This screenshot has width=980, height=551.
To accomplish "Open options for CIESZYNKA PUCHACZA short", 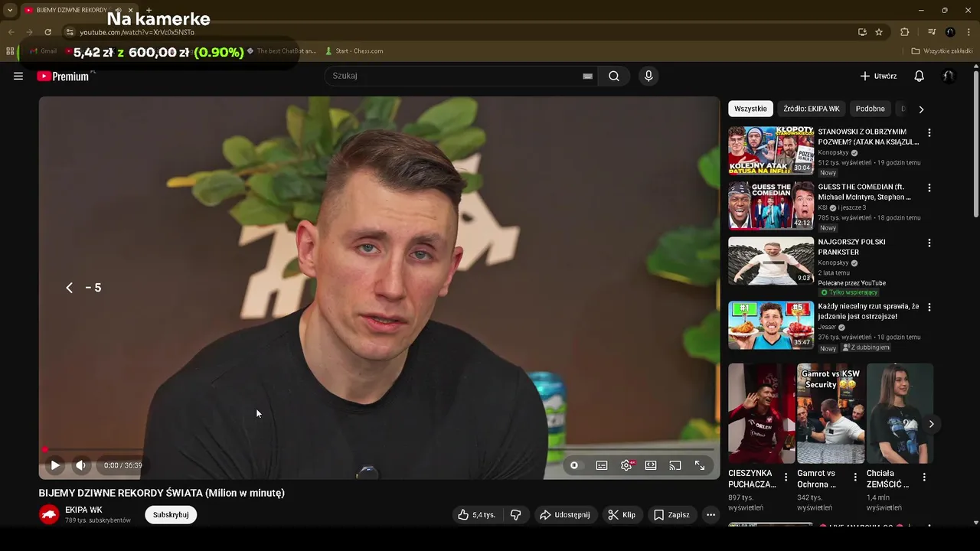I will (786, 477).
